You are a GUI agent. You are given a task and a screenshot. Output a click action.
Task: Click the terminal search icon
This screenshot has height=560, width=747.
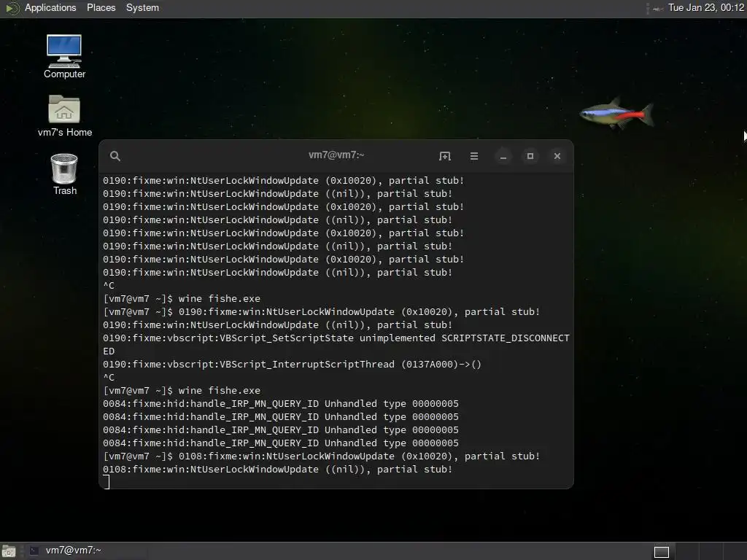click(115, 156)
